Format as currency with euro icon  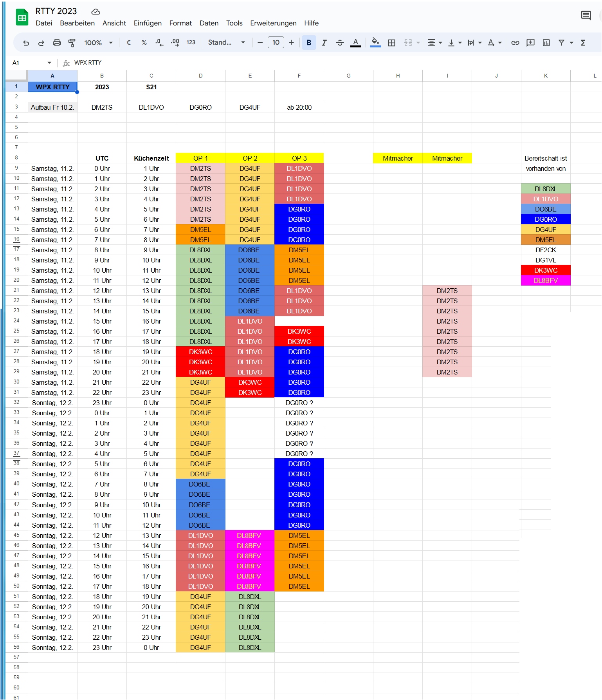pyautogui.click(x=128, y=43)
